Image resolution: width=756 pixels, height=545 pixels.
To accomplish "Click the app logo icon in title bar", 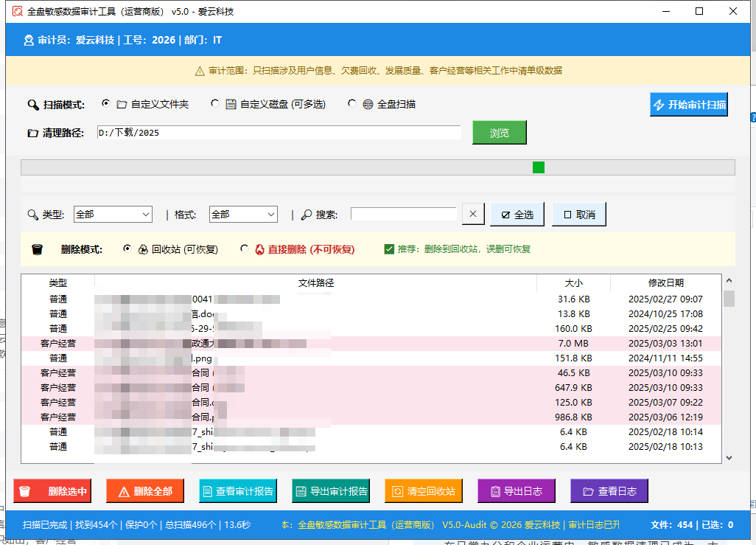I will (18, 11).
